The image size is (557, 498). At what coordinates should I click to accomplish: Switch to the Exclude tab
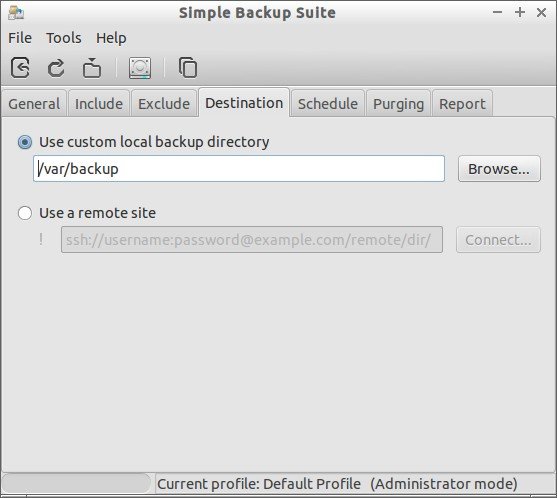tap(164, 104)
